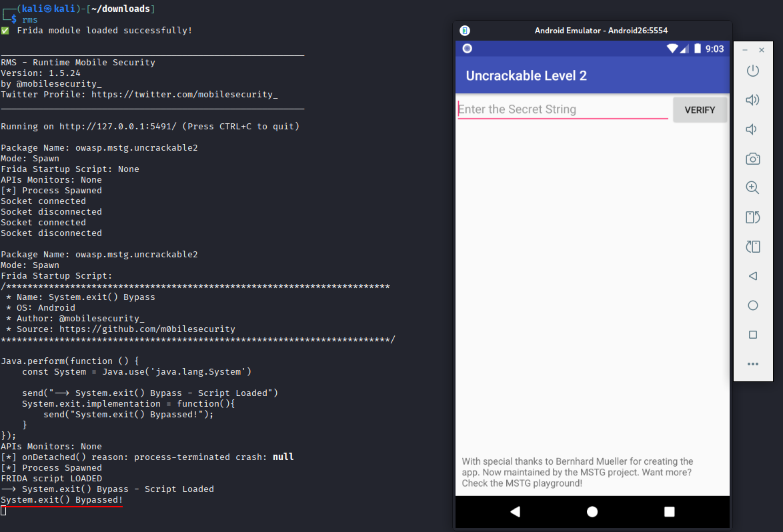Open the Twitter profile URL in terminal
The height and width of the screenshot is (532, 783).
click(x=184, y=95)
